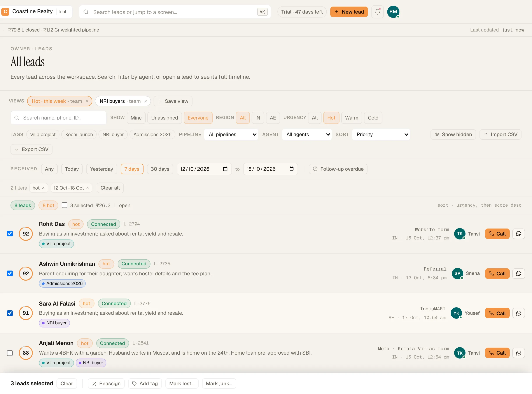Viewport: 532px width, 394px height.
Task: Check the Anjali Menon lead checkbox
Action: click(x=10, y=353)
